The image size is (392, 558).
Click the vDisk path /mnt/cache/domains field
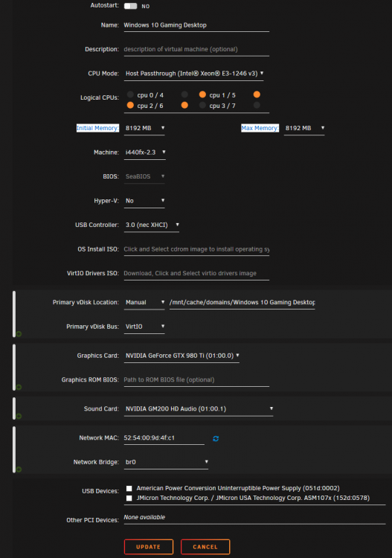pyautogui.click(x=242, y=303)
